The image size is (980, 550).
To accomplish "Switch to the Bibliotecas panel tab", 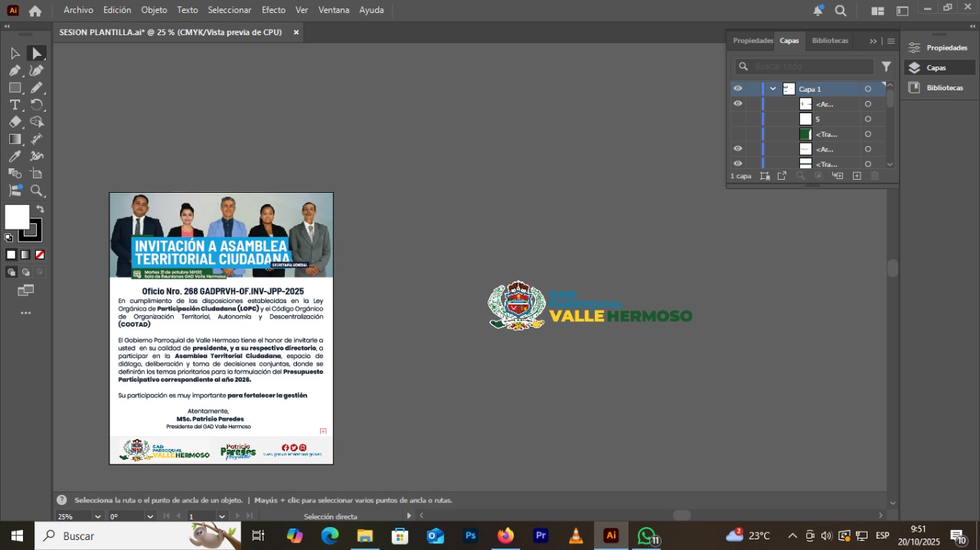I will pos(830,41).
